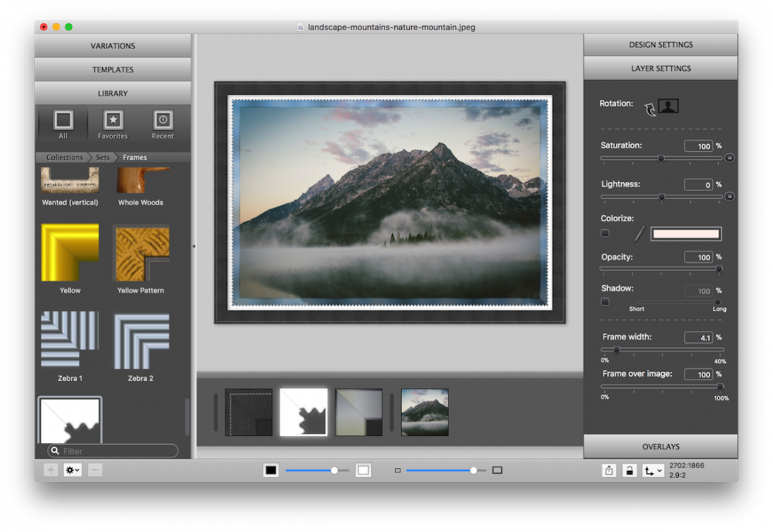Click the share export icon bottom right

[608, 469]
